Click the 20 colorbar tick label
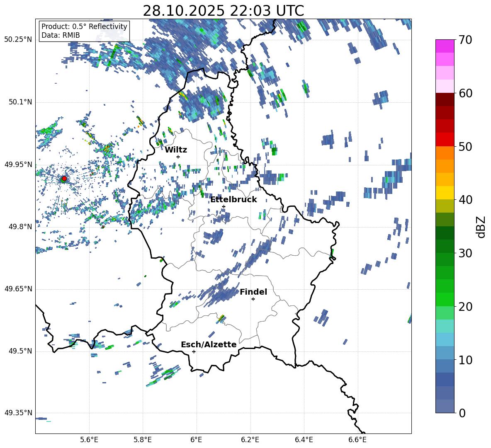491x448 pixels. click(465, 307)
